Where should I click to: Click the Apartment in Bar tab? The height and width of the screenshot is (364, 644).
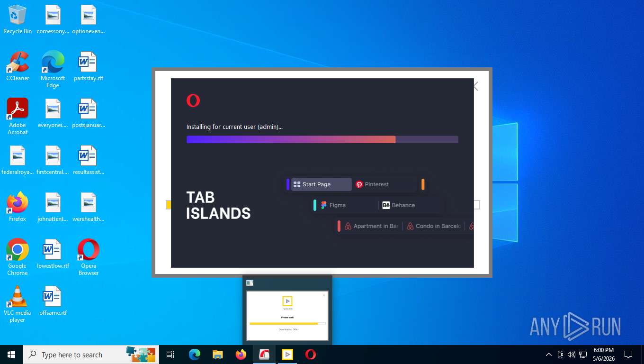click(x=371, y=226)
